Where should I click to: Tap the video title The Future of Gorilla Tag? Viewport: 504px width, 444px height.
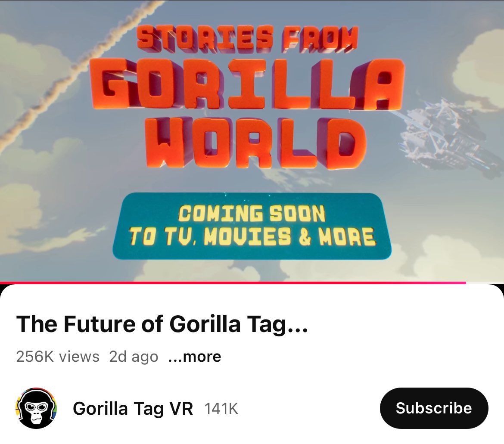[x=162, y=324]
